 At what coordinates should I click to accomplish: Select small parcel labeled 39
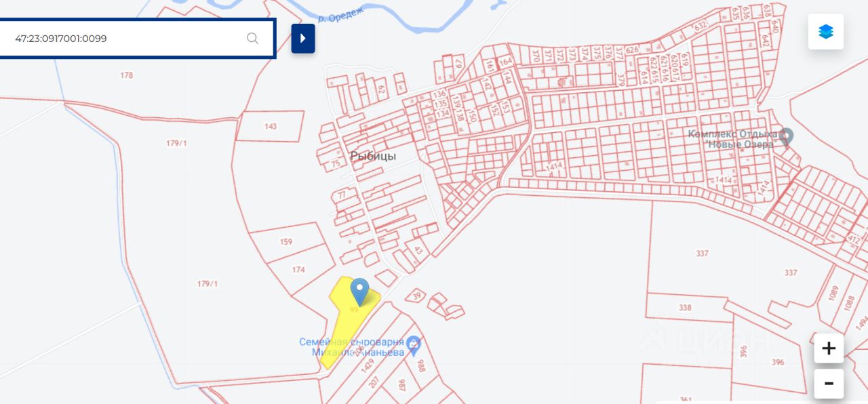(x=416, y=295)
